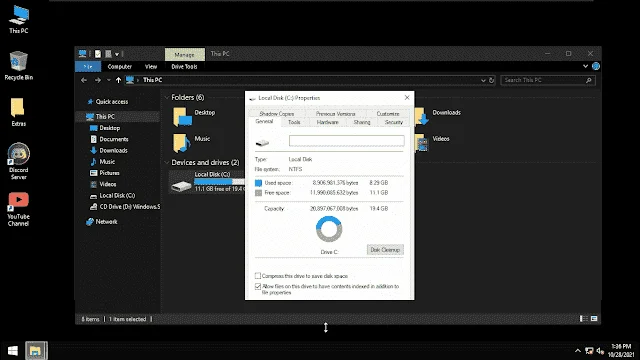Expand the ribbon chevron
The width and height of the screenshot is (640, 360).
click(x=585, y=66)
